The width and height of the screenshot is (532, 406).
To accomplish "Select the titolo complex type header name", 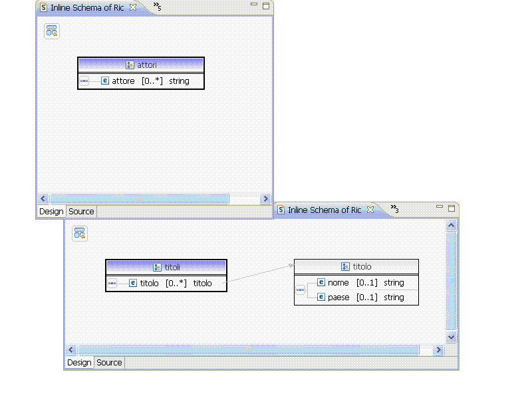I will point(362,266).
